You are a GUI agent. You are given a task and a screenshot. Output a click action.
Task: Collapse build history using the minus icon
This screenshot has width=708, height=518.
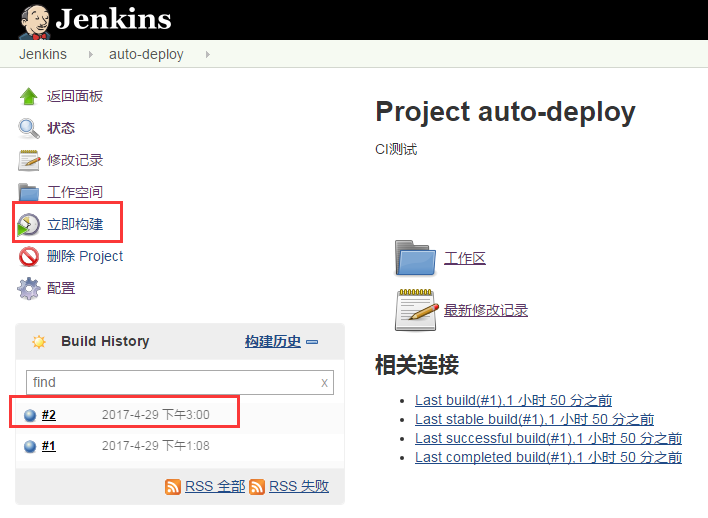click(312, 342)
